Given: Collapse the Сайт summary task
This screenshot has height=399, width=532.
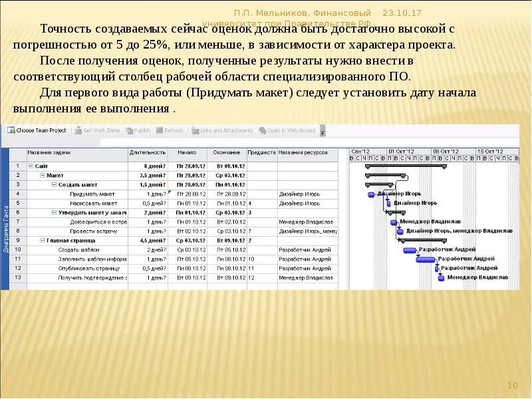Looking at the screenshot, I should (31, 166).
